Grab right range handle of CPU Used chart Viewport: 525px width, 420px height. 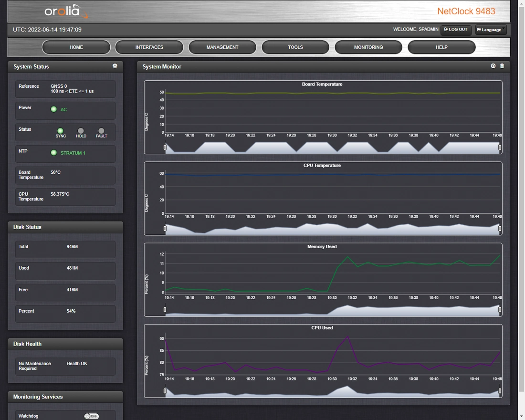500,391
